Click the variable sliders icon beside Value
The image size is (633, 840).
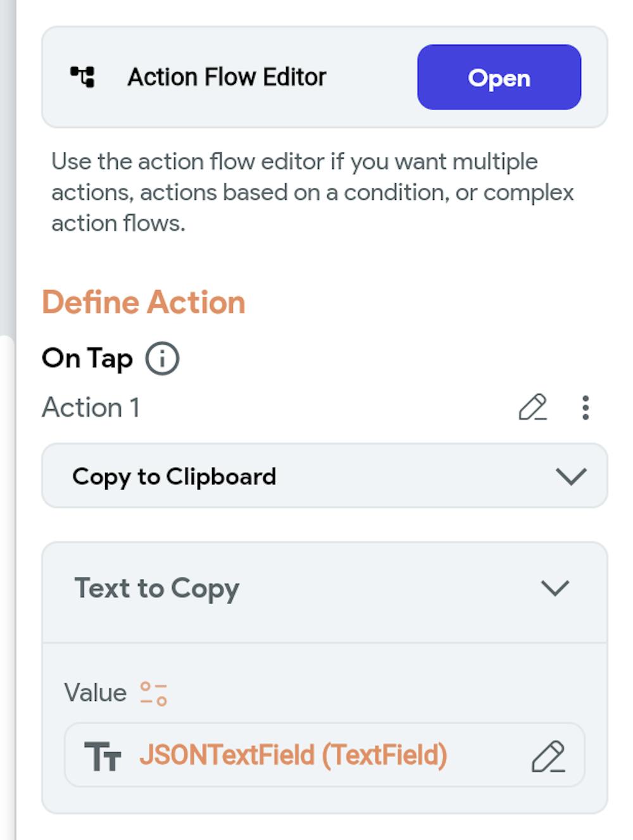(x=153, y=693)
